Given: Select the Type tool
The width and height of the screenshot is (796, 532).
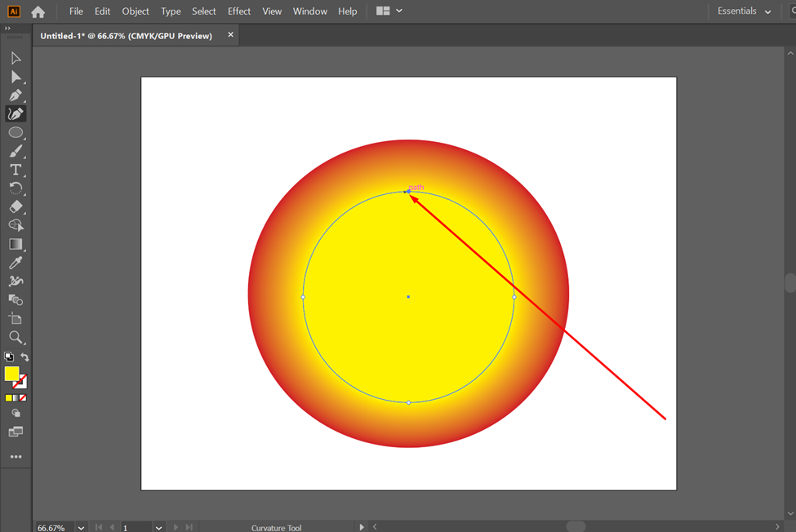Looking at the screenshot, I should point(16,170).
